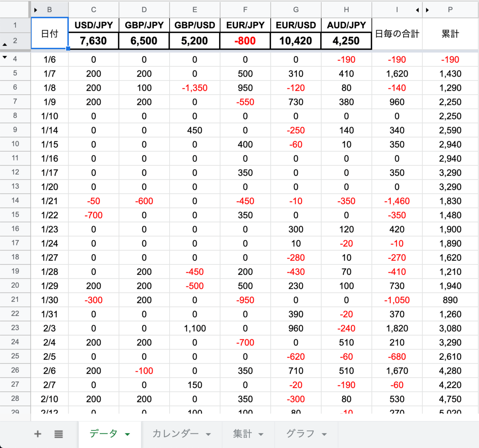Expand hidden columns after column I

(418, 10)
